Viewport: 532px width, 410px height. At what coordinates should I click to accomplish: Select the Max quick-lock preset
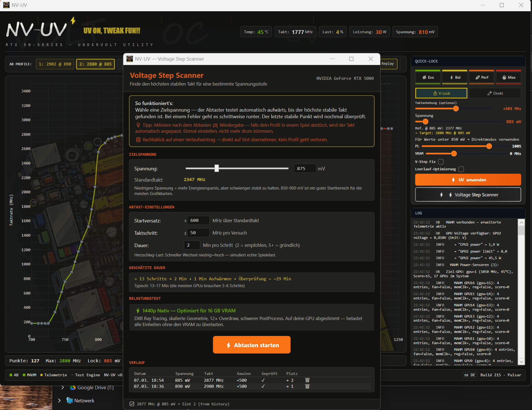pyautogui.click(x=508, y=77)
